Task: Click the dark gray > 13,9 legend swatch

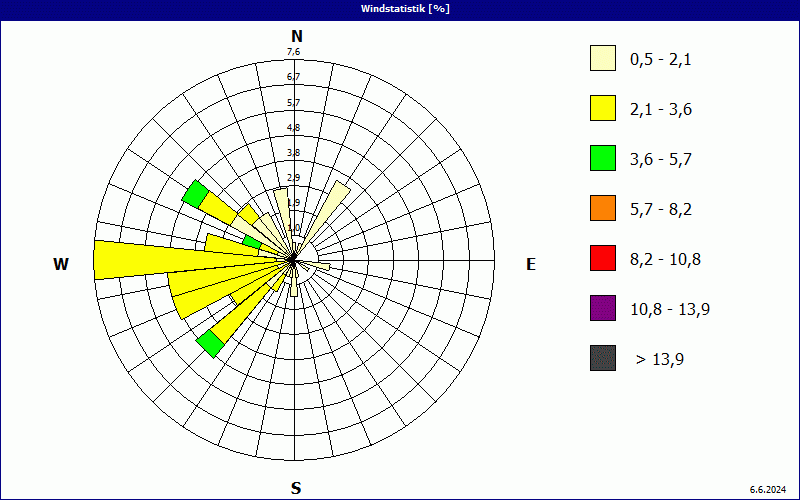Action: click(603, 358)
